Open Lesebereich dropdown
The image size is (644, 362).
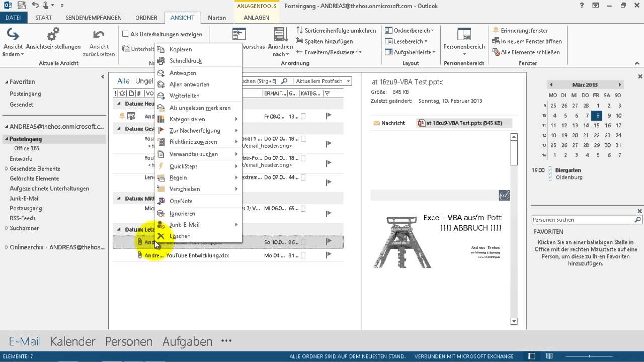pos(407,41)
